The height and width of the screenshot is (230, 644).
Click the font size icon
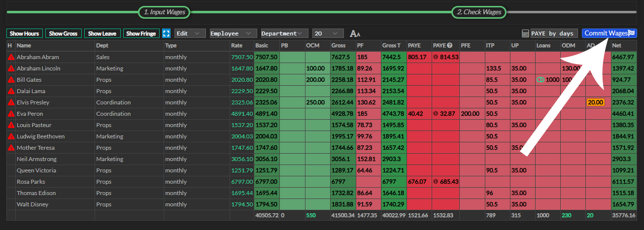(x=355, y=33)
